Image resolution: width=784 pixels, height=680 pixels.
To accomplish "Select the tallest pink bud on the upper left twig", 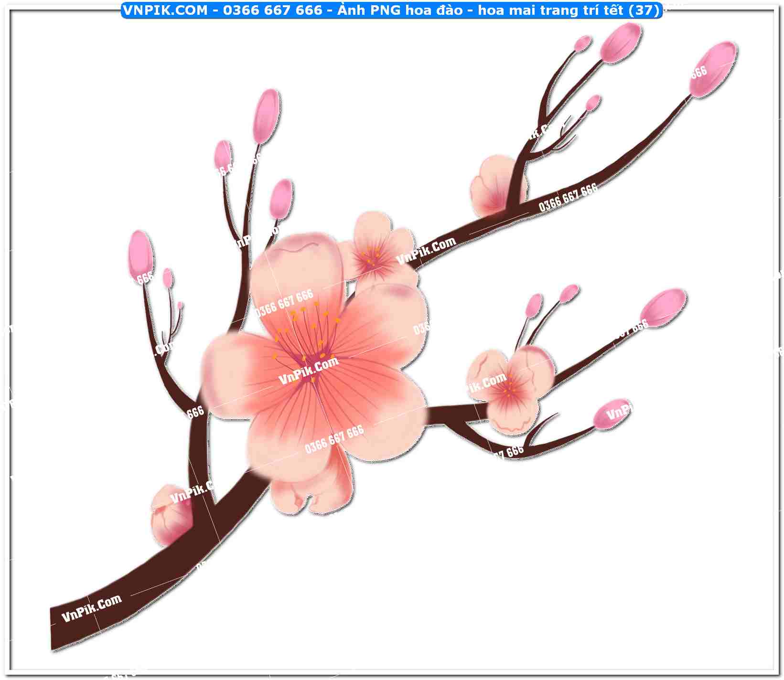I will pos(267,116).
